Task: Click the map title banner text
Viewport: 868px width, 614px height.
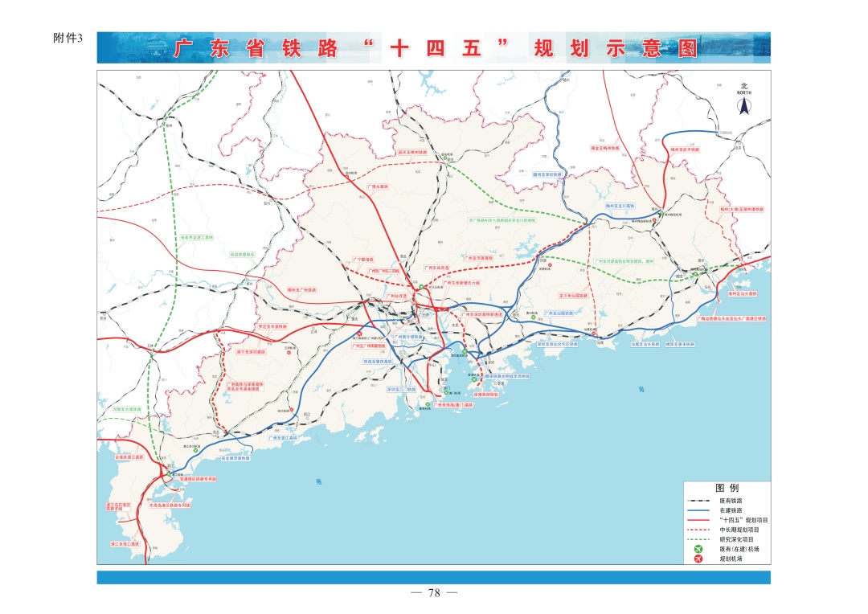Action: click(434, 48)
